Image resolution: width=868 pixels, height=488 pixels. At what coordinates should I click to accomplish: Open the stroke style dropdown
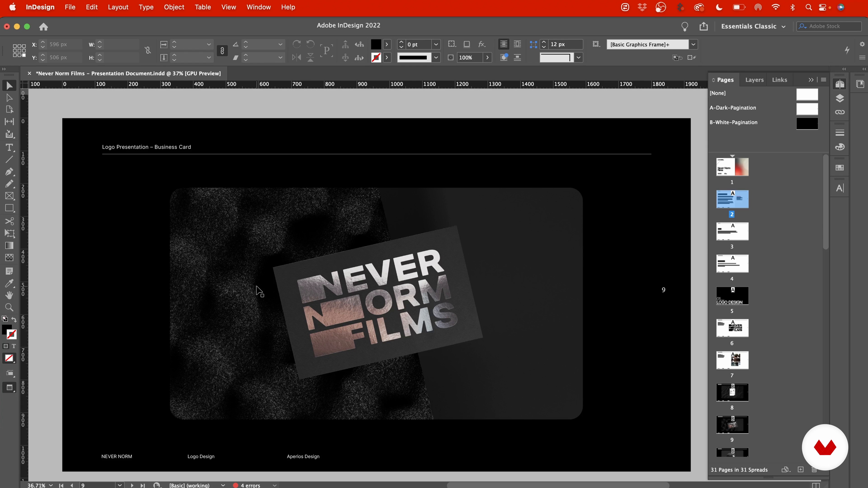[436, 58]
